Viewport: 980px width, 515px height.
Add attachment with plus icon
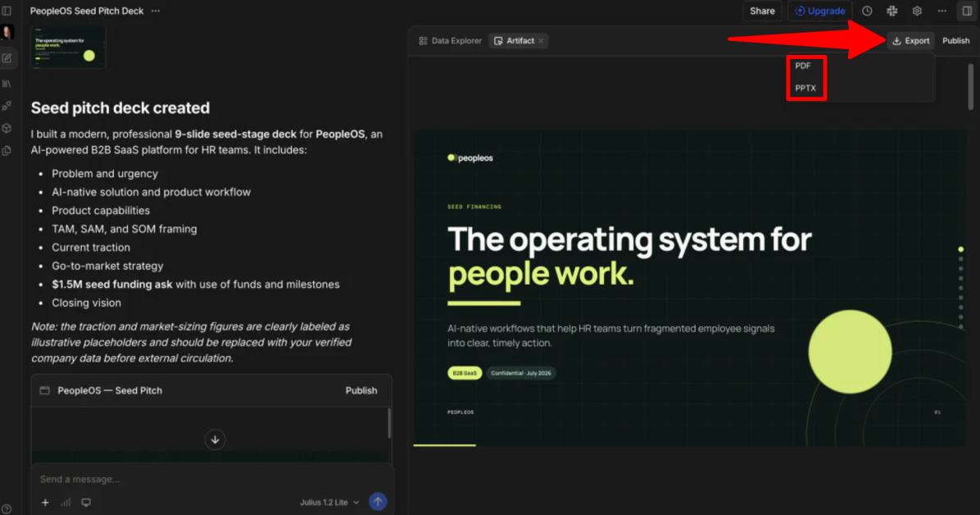pyautogui.click(x=45, y=503)
